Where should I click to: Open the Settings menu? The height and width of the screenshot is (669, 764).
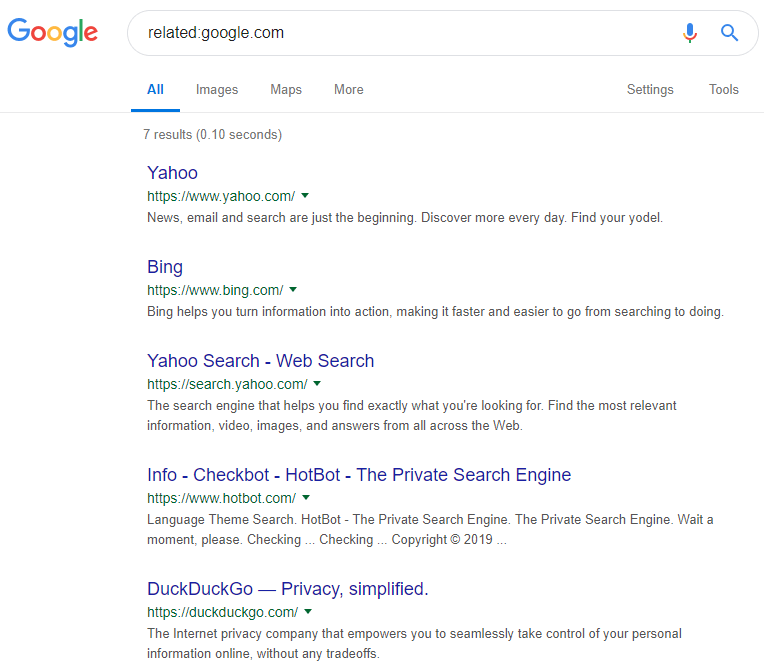coord(650,90)
